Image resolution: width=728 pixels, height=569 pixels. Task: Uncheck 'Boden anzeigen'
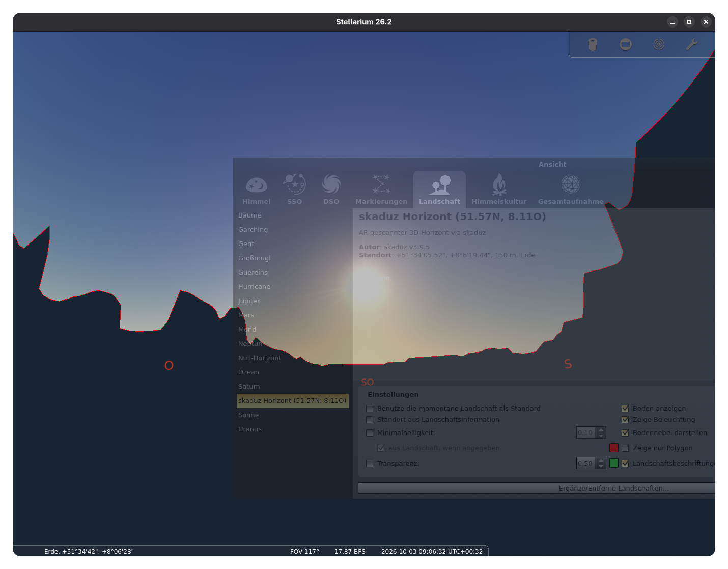click(x=625, y=409)
